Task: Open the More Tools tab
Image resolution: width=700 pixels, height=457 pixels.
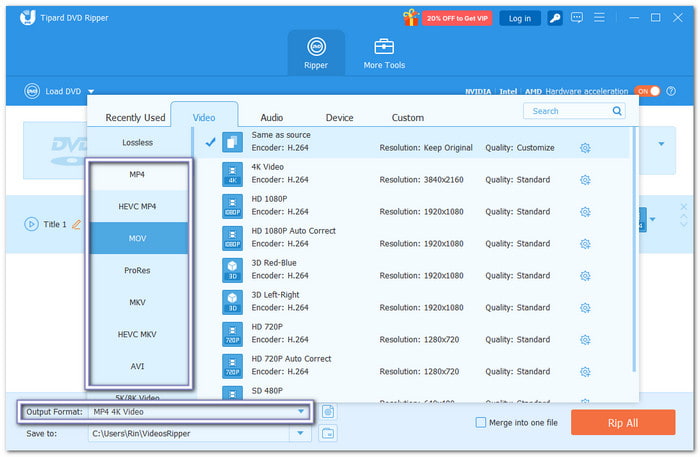Action: 384,53
